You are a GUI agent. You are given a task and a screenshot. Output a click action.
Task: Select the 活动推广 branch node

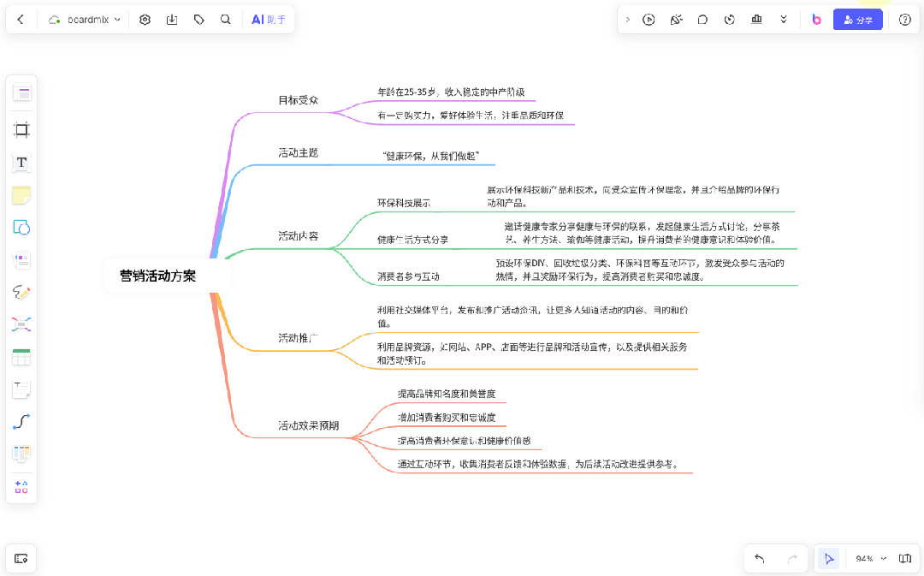[x=299, y=338]
